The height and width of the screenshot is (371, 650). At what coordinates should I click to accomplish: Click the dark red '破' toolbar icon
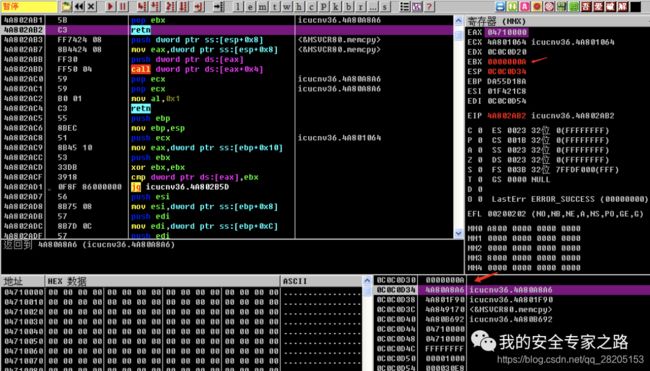[x=611, y=6]
